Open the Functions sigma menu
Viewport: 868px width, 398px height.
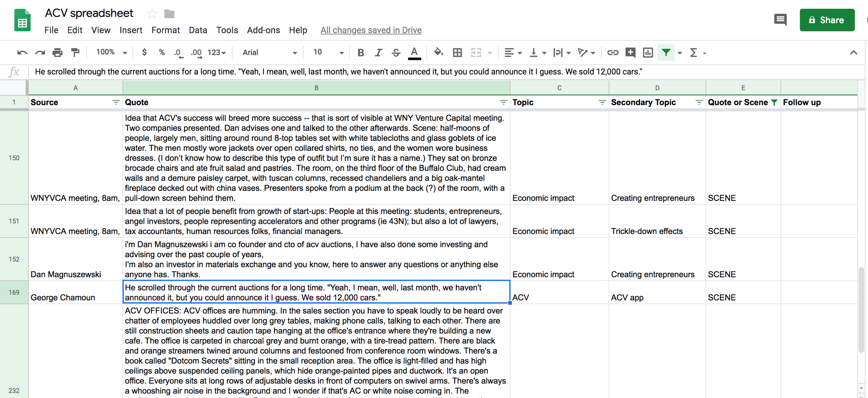click(693, 52)
